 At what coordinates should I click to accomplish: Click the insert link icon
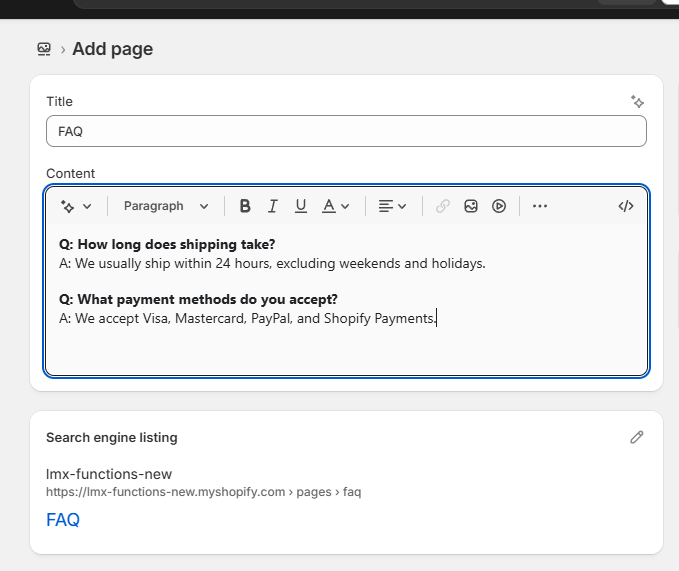(443, 206)
